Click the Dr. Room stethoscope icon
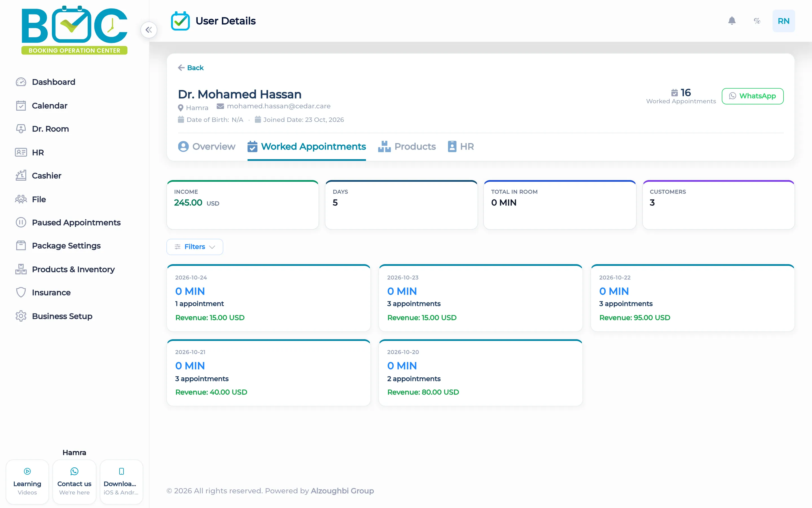812x508 pixels. pyautogui.click(x=21, y=129)
